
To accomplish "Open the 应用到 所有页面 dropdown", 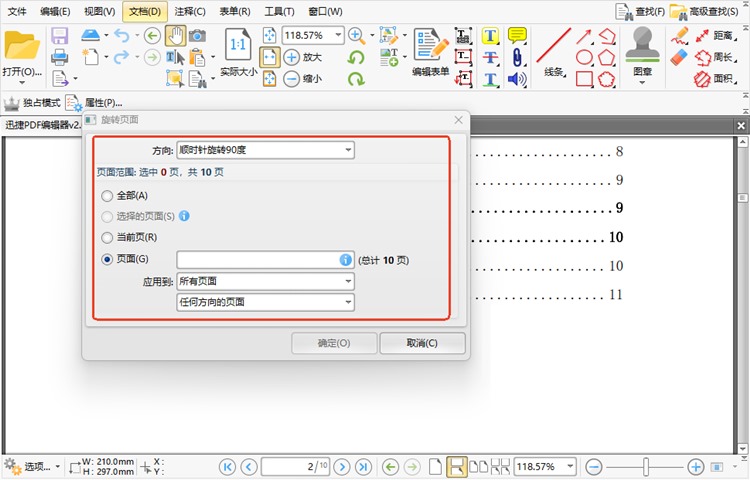I will point(265,282).
